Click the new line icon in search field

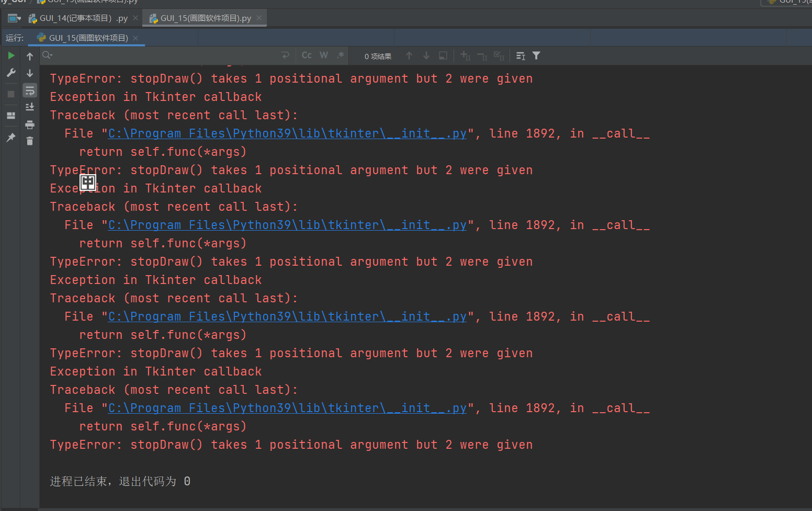pos(285,55)
